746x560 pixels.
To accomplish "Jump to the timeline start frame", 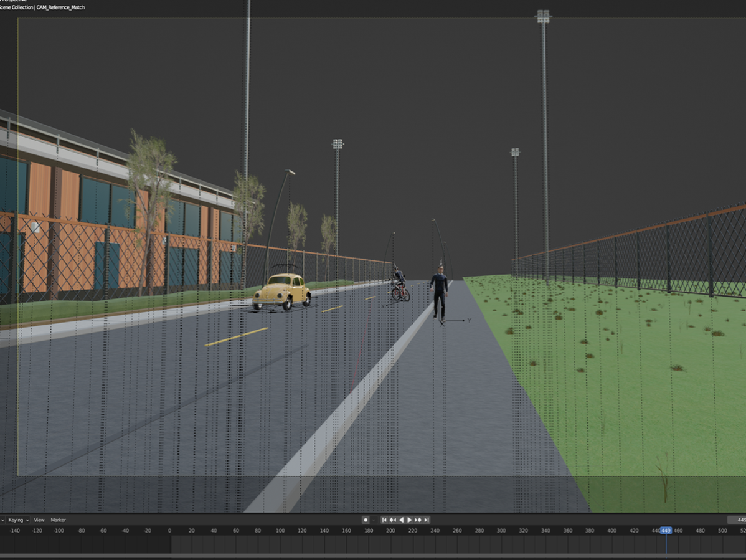I will (384, 520).
